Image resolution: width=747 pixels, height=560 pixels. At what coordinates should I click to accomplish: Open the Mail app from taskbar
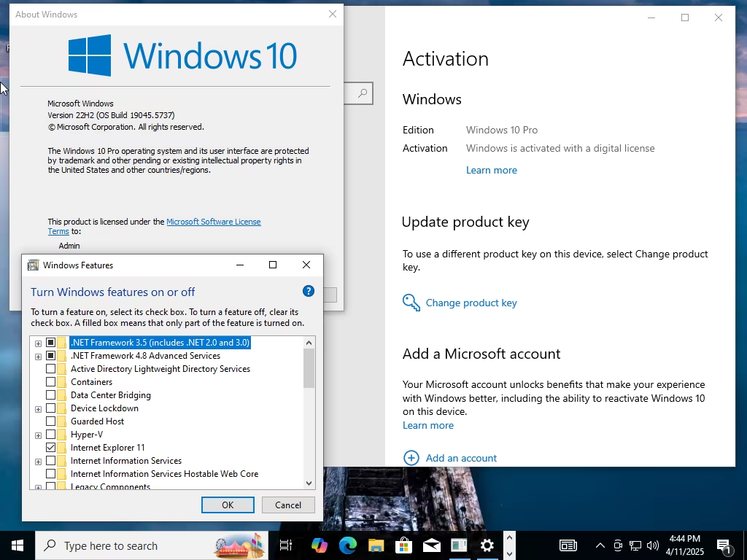coord(432,545)
